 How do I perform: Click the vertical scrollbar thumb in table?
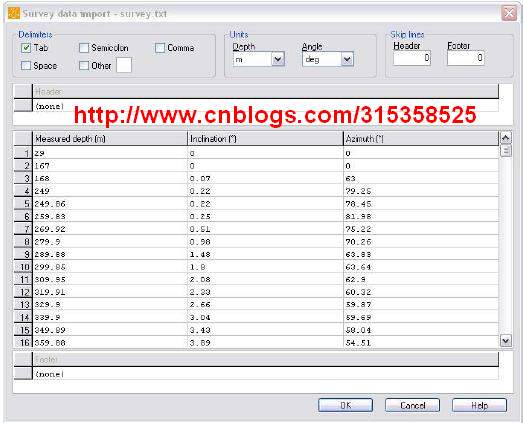506,151
